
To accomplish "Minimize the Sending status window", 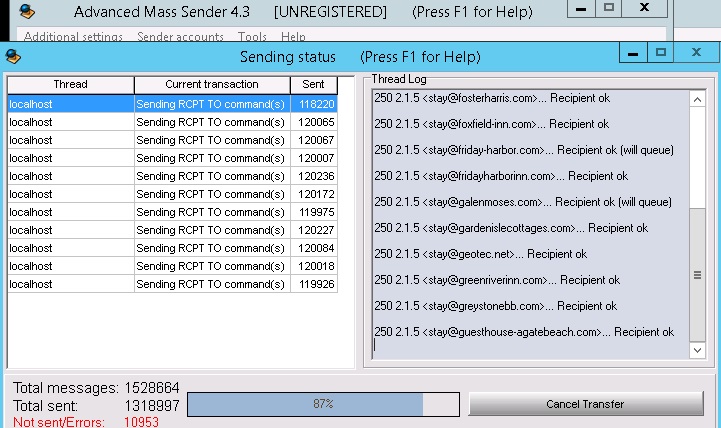I will pos(633,53).
